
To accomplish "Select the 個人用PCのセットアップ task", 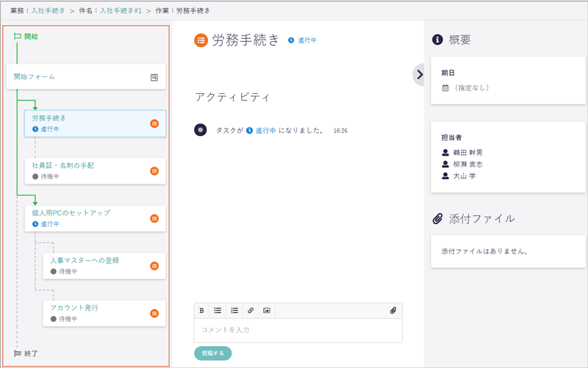I will [x=71, y=213].
